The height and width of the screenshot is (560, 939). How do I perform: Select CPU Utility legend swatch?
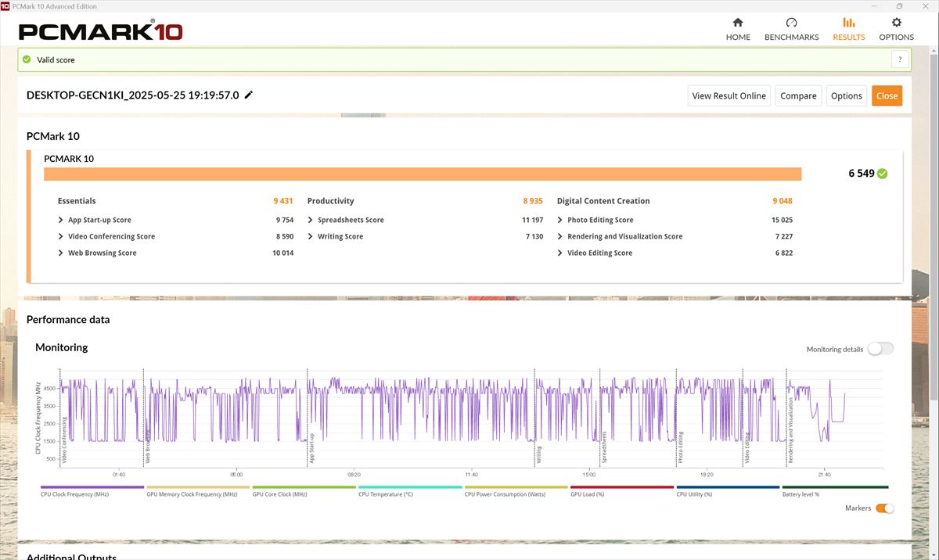[729, 487]
